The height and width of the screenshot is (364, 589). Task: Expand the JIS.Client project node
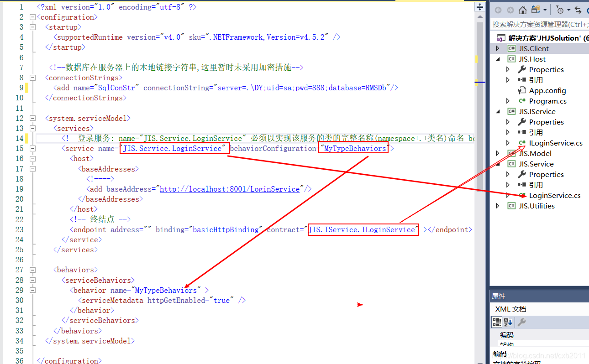click(498, 48)
